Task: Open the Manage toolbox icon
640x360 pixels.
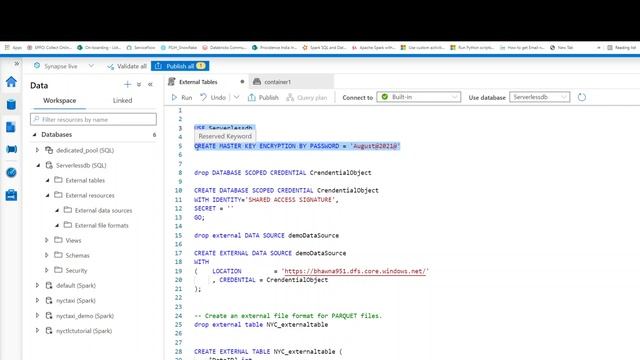Action: pyautogui.click(x=11, y=195)
